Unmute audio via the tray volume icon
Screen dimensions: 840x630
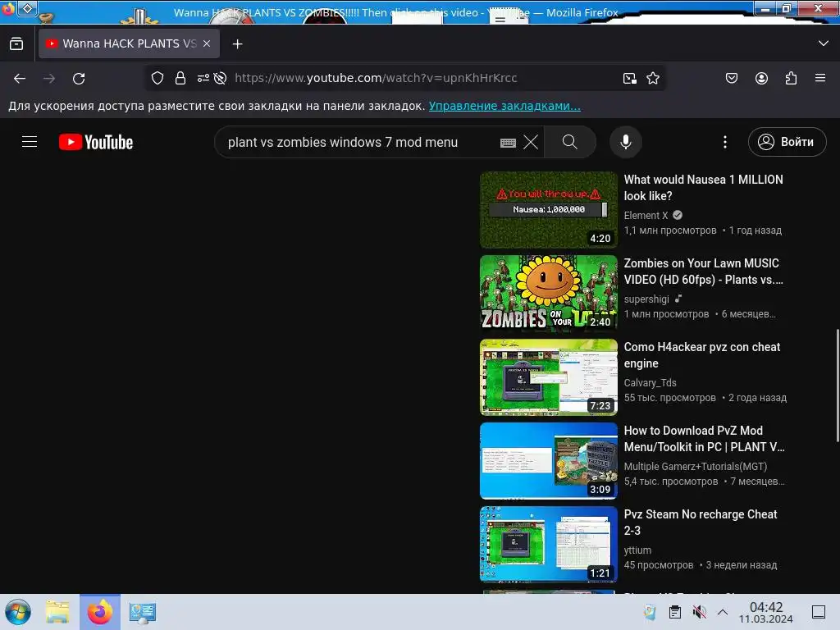click(699, 612)
